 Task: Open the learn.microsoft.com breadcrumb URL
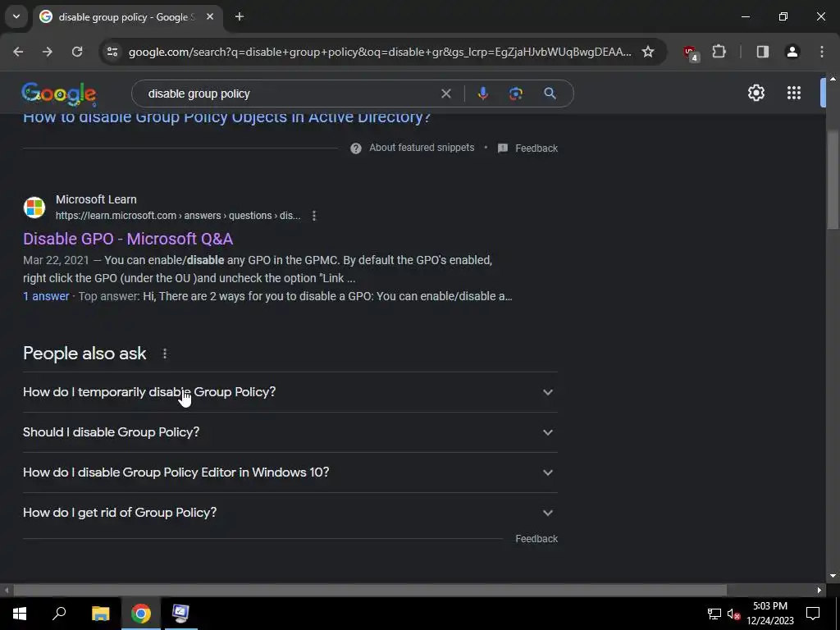[x=178, y=216]
